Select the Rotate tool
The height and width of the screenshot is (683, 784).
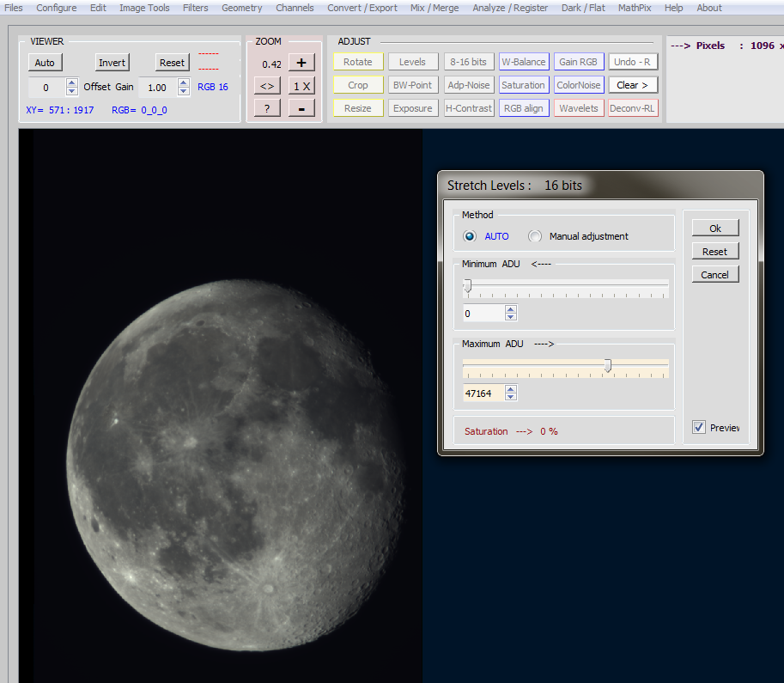pyautogui.click(x=357, y=62)
